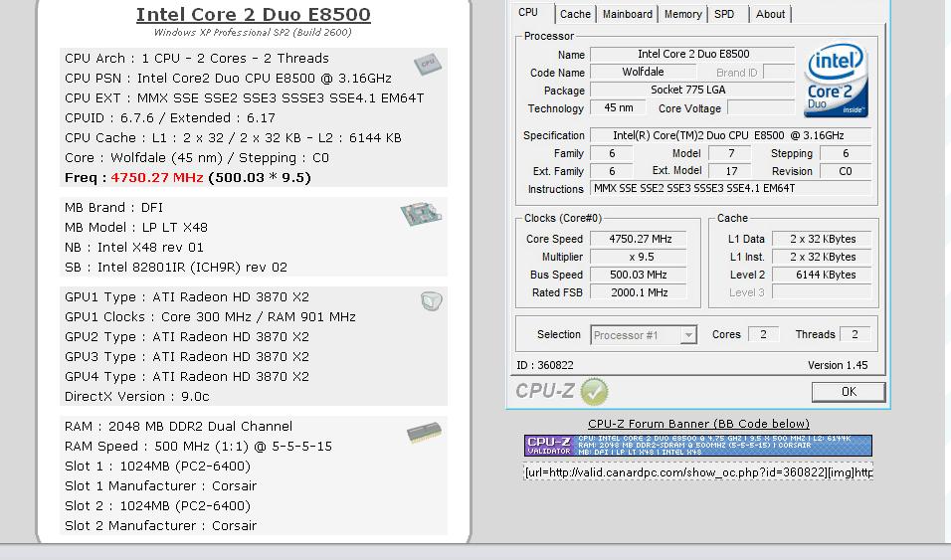Viewport: 951px width, 560px height.
Task: Click the CPU-Z Validator forum banner image
Action: point(698,446)
